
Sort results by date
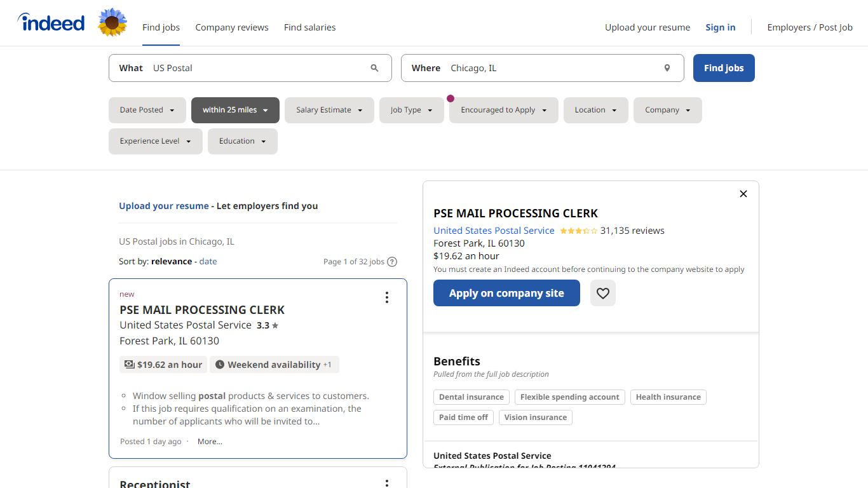208,261
